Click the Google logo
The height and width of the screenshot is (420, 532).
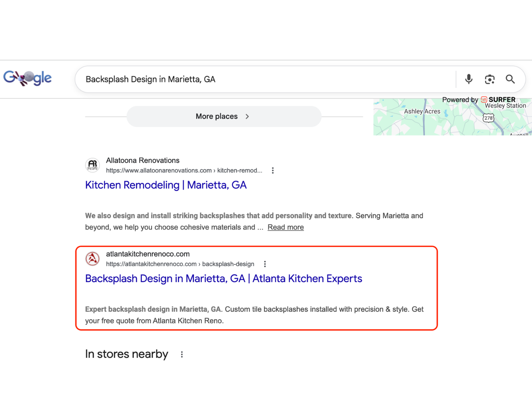coord(27,77)
